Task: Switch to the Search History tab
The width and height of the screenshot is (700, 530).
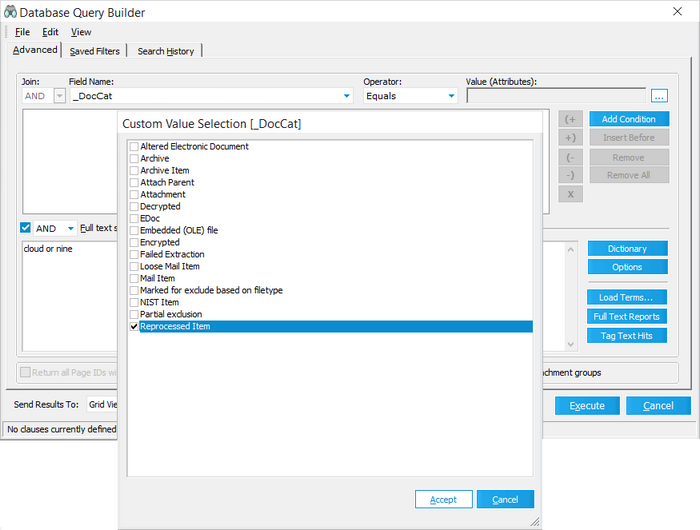Action: click(x=166, y=51)
